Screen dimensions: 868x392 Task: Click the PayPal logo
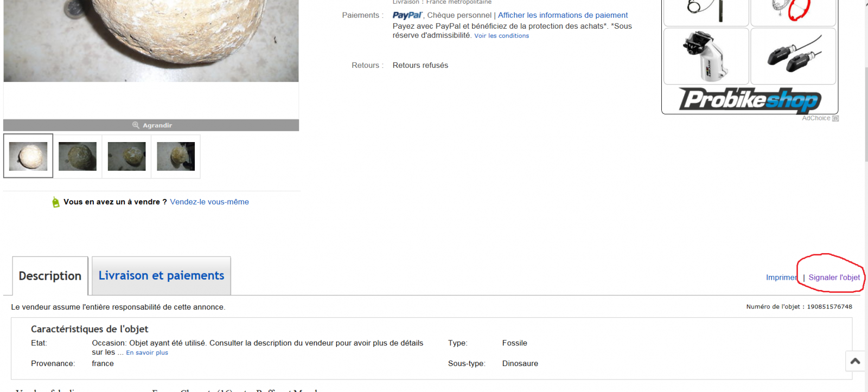click(x=407, y=15)
